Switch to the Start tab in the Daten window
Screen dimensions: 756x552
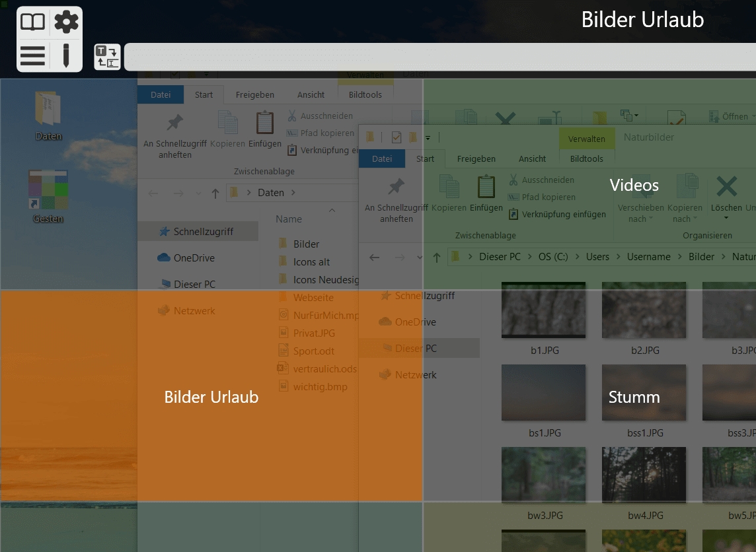[x=204, y=95]
